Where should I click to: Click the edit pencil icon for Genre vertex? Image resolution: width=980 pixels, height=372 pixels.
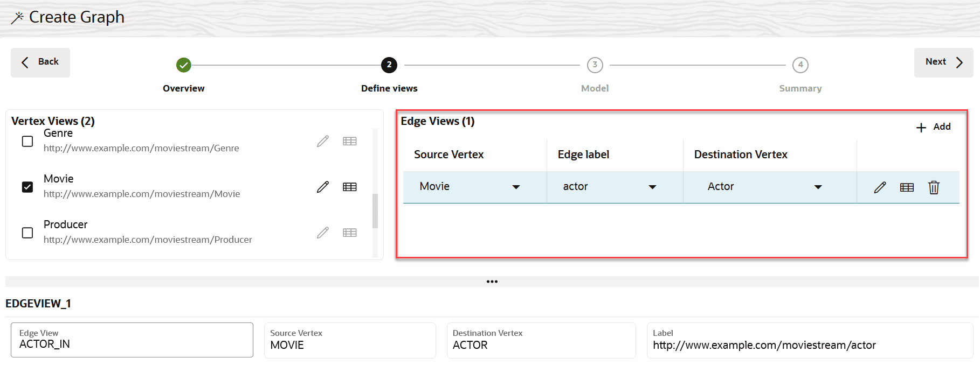coord(322,141)
